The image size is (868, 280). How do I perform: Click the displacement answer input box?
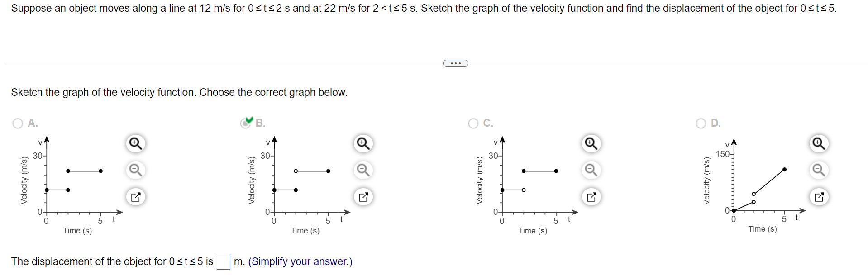(x=224, y=261)
